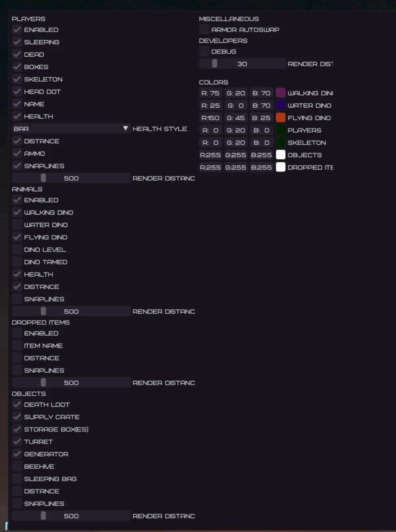Click the Players dark green color swatch
The image size is (396, 532).
pos(281,130)
